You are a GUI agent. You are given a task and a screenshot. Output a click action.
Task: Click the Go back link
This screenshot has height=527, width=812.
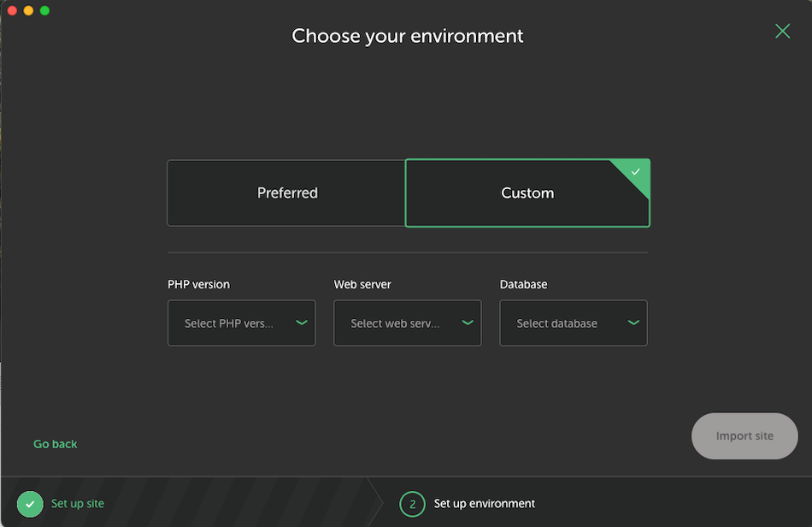pyautogui.click(x=56, y=444)
